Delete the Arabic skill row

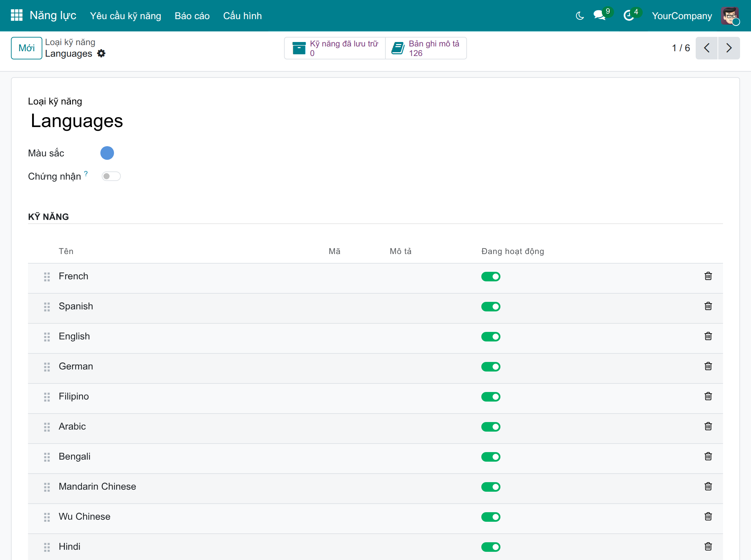tap(708, 426)
